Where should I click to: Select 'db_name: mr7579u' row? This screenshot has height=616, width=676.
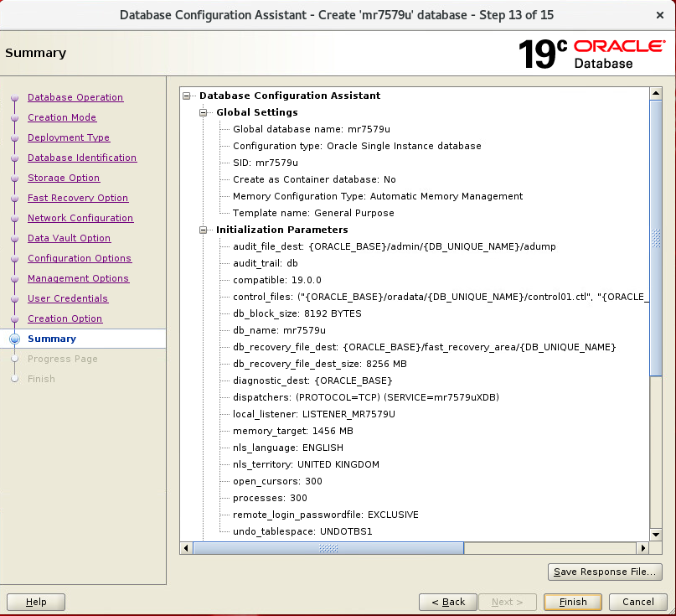[279, 331]
